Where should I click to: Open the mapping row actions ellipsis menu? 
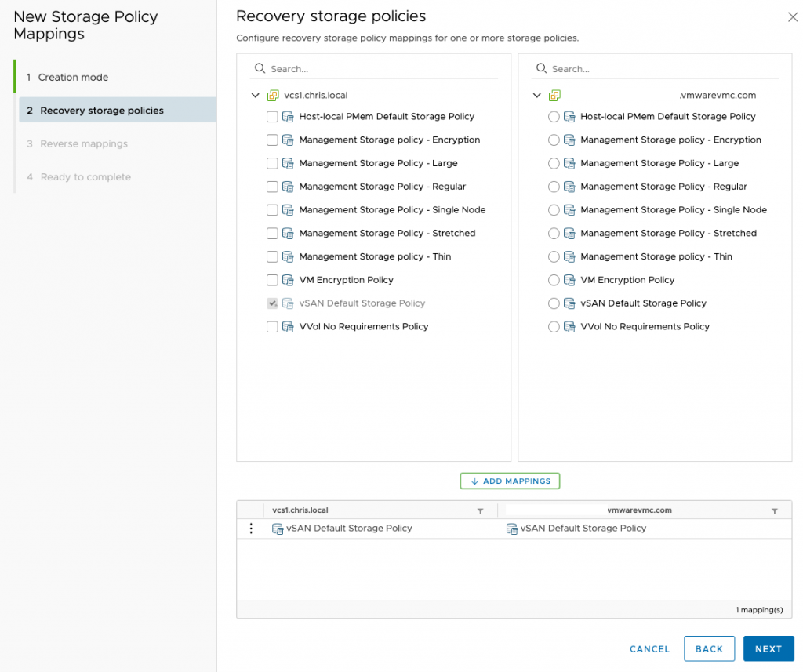point(251,528)
